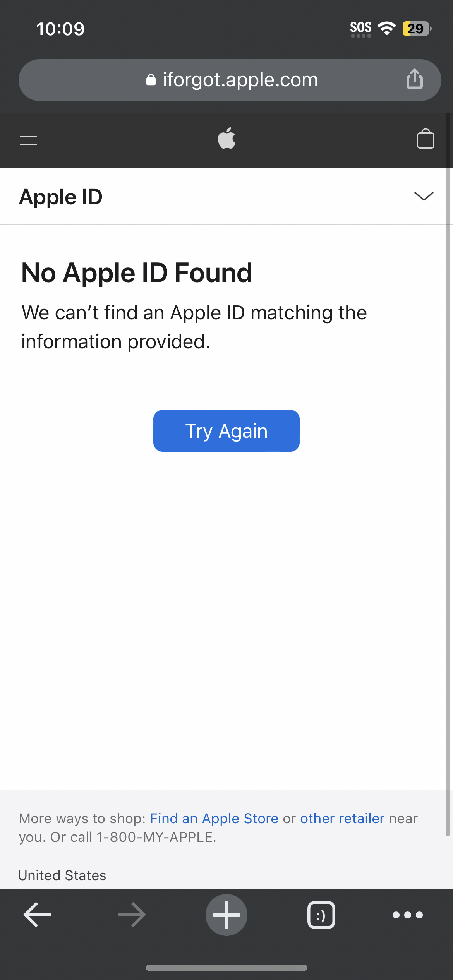453x980 pixels.
Task: Open the Find an Apple Store link
Action: coord(214,819)
